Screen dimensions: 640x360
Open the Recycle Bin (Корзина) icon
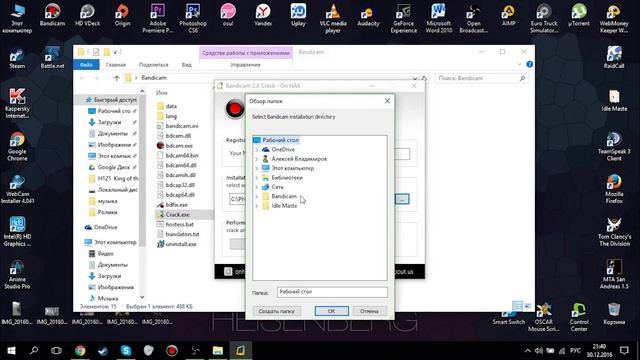click(614, 313)
